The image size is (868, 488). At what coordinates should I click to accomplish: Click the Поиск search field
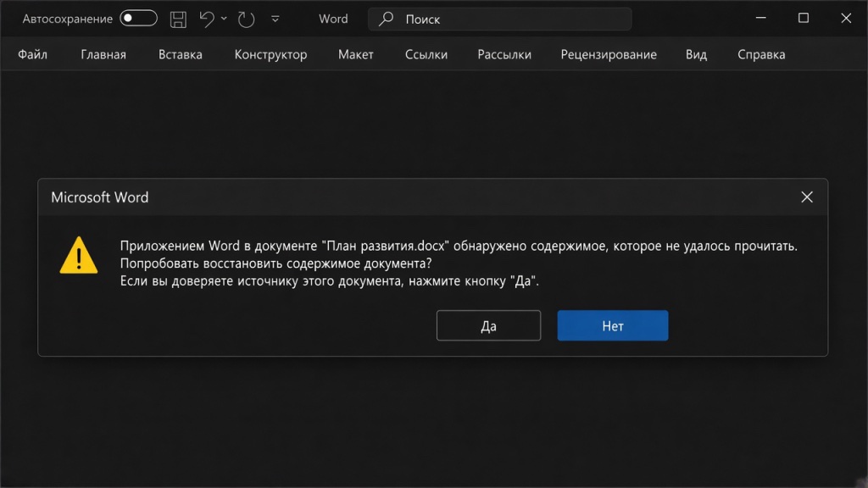pos(499,19)
